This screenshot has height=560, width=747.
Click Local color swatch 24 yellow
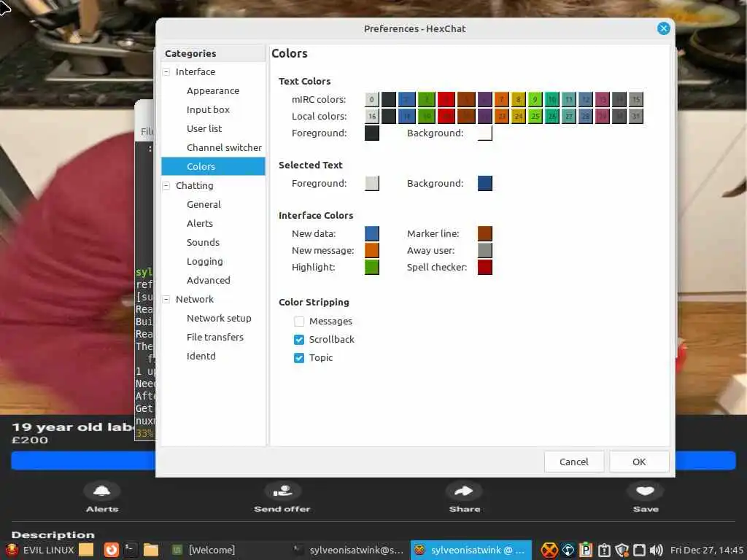tap(519, 116)
